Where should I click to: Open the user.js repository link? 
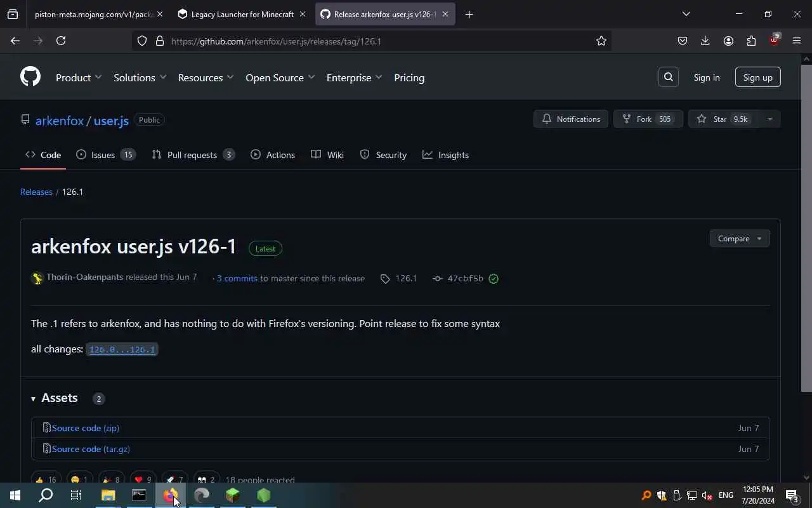pyautogui.click(x=111, y=120)
